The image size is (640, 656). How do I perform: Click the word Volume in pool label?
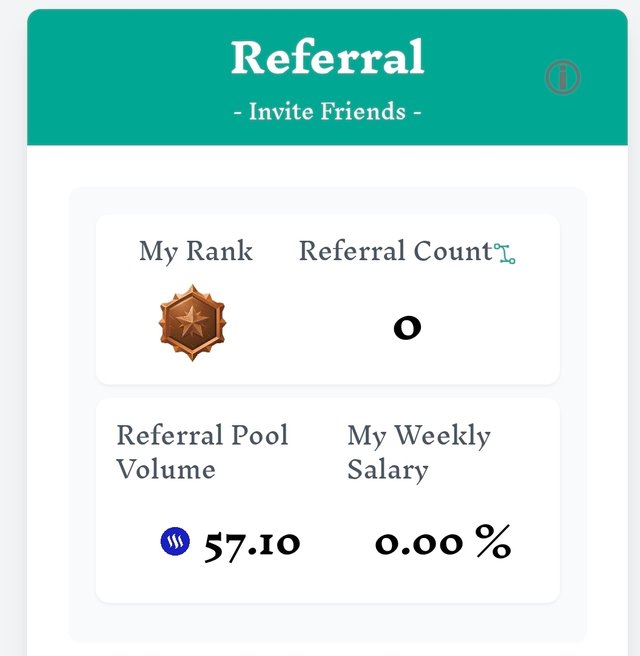pyautogui.click(x=166, y=469)
